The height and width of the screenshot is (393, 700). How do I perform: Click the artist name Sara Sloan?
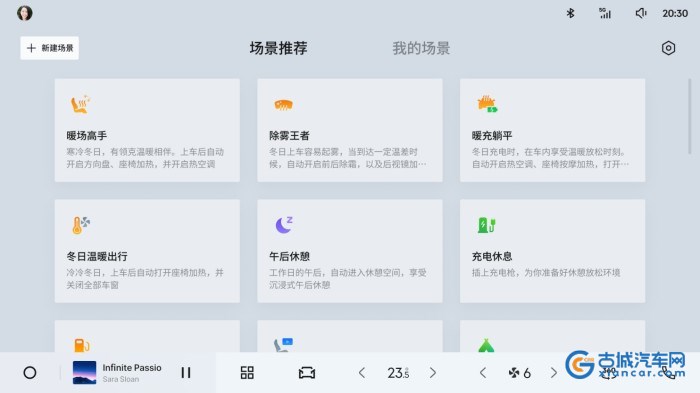point(121,379)
